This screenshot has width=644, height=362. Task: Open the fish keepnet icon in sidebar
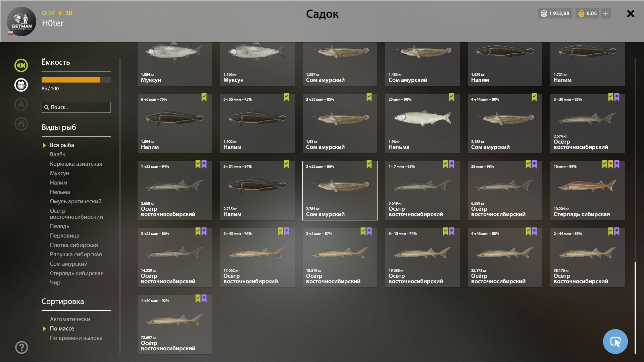click(x=21, y=65)
